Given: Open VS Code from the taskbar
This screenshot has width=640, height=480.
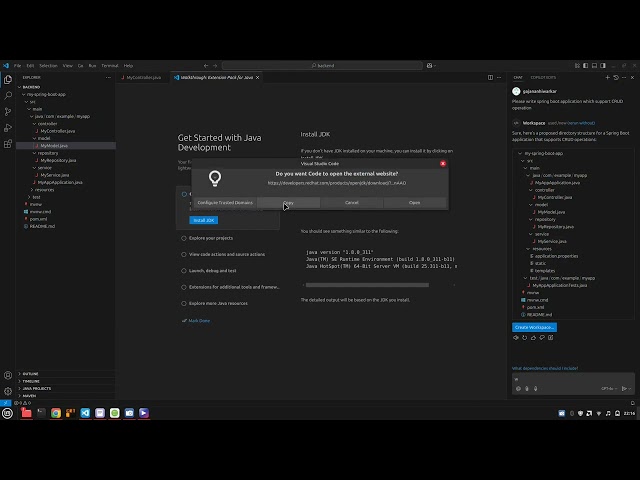Looking at the screenshot, I should click(x=85, y=413).
